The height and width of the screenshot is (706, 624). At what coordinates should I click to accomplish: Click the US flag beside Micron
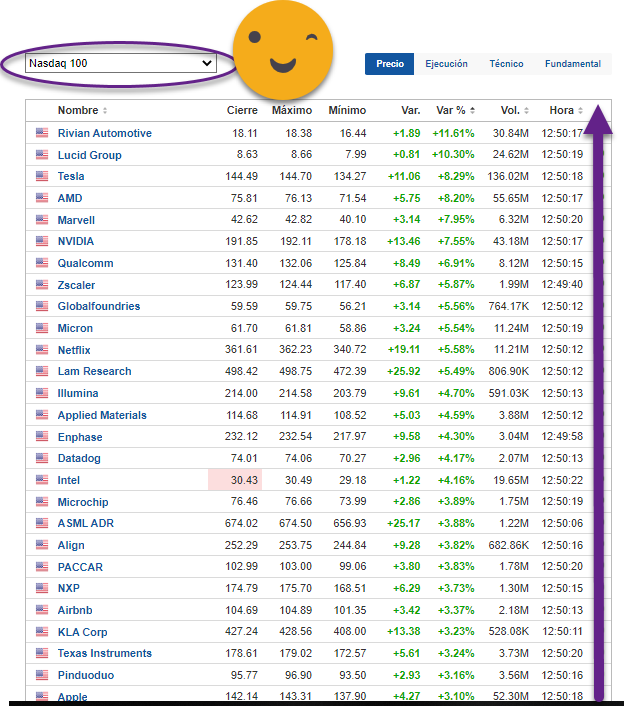coord(42,328)
